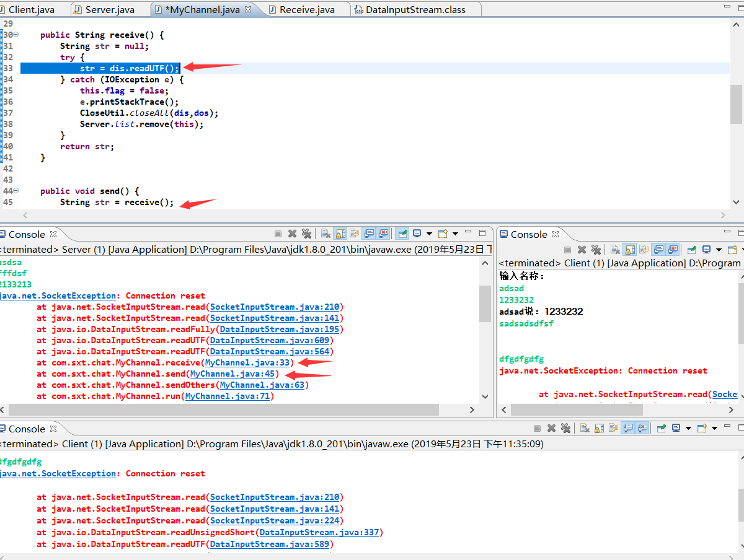Clear the Server console output

(x=325, y=234)
